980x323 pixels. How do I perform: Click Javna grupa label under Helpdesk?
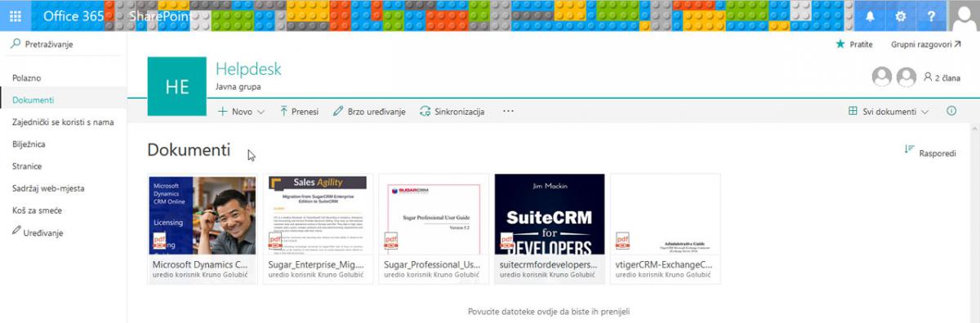point(238,86)
